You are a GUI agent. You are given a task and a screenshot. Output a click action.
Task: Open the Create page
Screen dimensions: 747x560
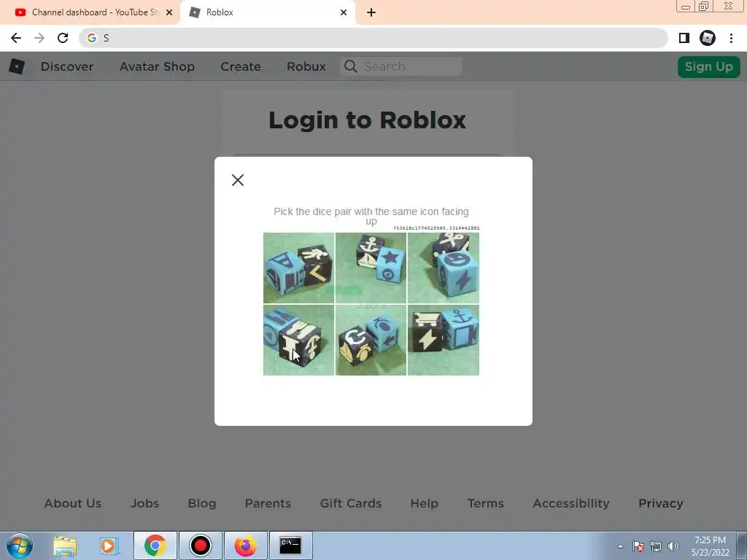241,66
